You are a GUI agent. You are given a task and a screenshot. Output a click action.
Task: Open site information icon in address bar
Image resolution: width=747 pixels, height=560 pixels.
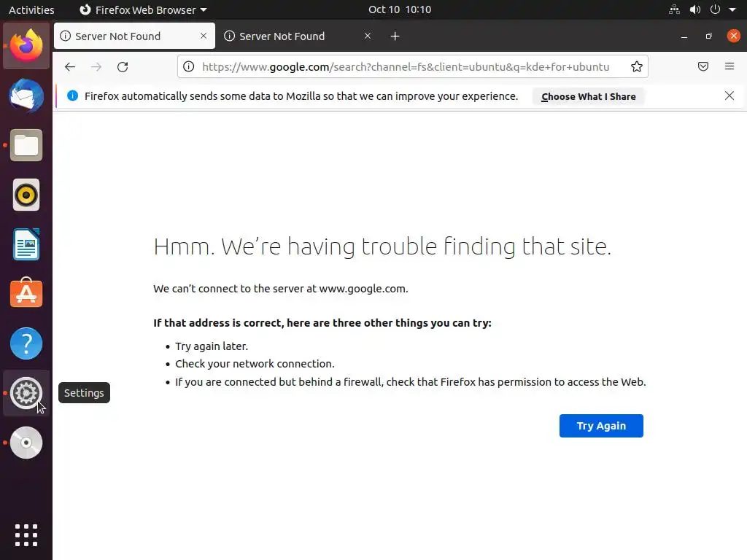click(x=189, y=66)
